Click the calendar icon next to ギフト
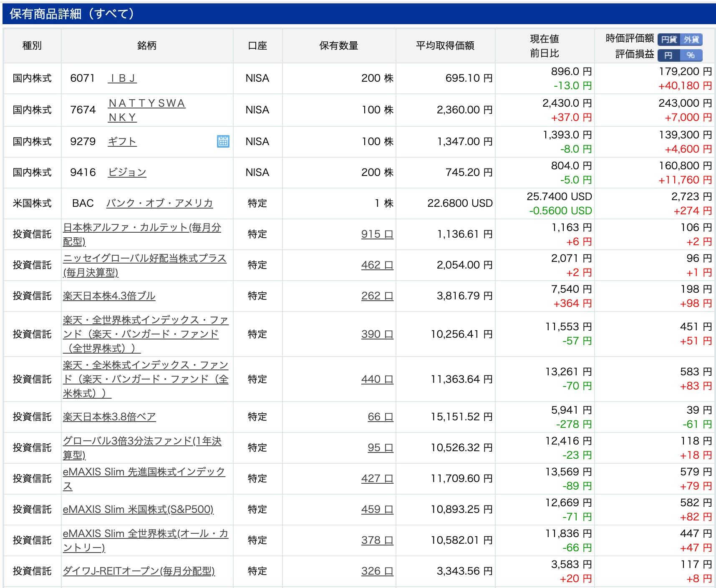The width and height of the screenshot is (716, 588). point(223,142)
